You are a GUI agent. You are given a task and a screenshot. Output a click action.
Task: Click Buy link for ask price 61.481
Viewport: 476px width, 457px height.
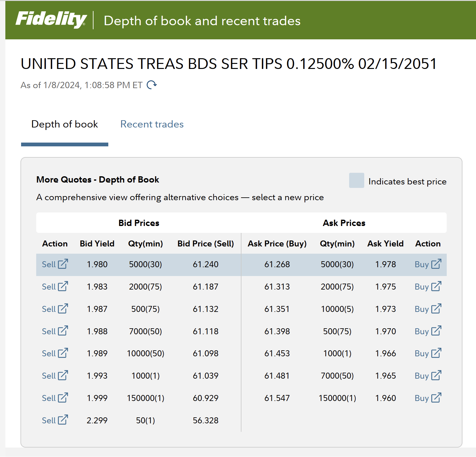(422, 376)
